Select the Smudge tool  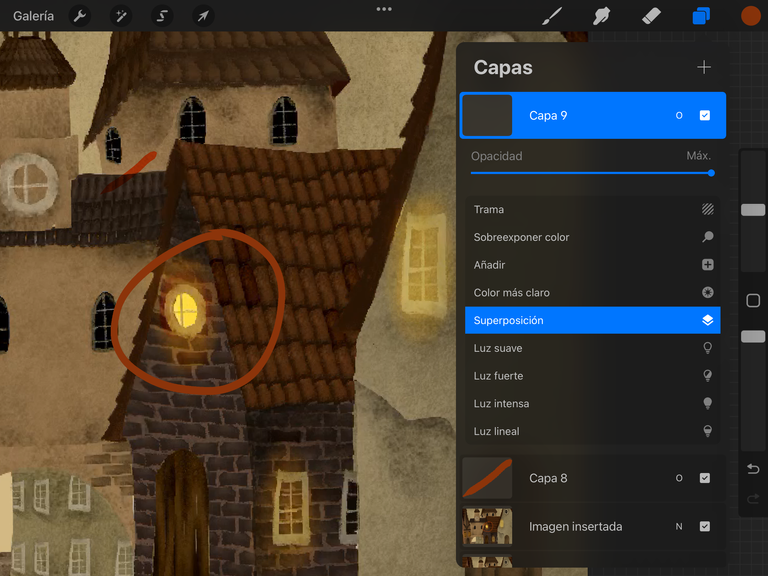601,16
